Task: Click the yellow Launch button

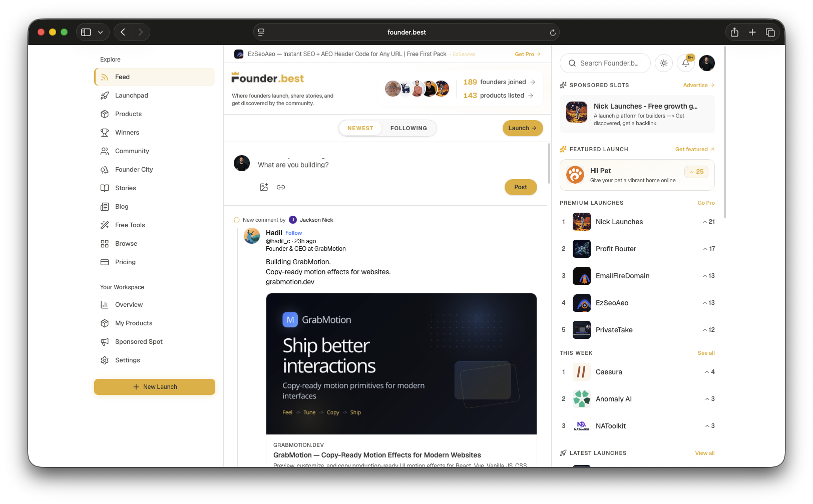Action: [523, 128]
